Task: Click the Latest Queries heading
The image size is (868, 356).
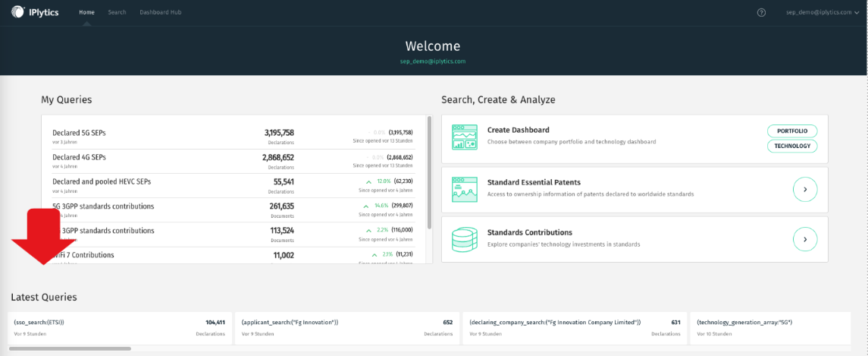Action: click(x=44, y=298)
